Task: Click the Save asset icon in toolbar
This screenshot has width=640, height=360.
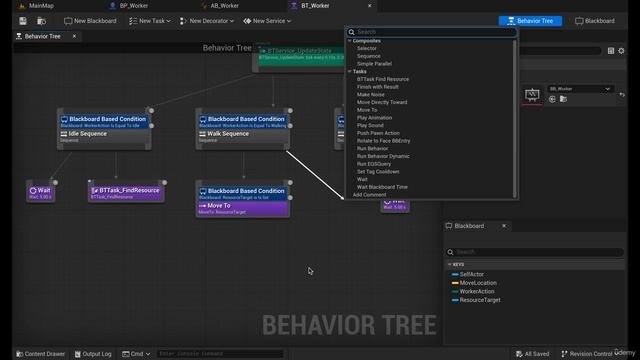Action: point(23,21)
